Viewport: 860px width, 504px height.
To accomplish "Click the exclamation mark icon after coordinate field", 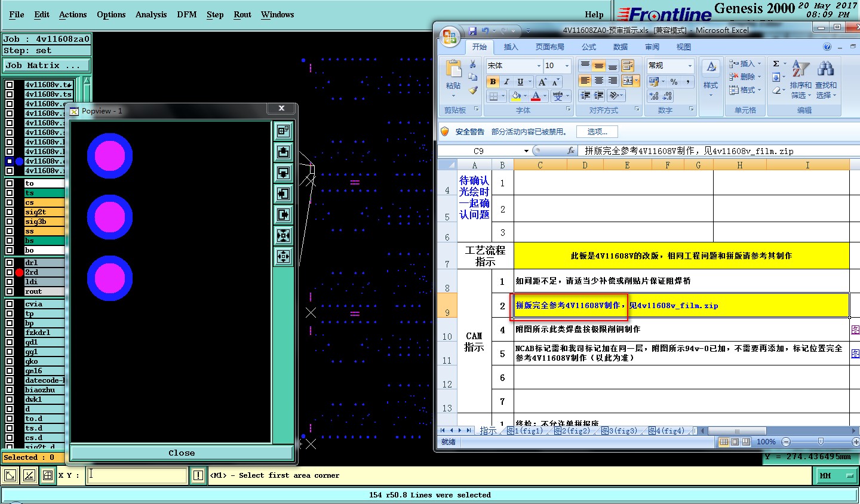I will [x=198, y=475].
